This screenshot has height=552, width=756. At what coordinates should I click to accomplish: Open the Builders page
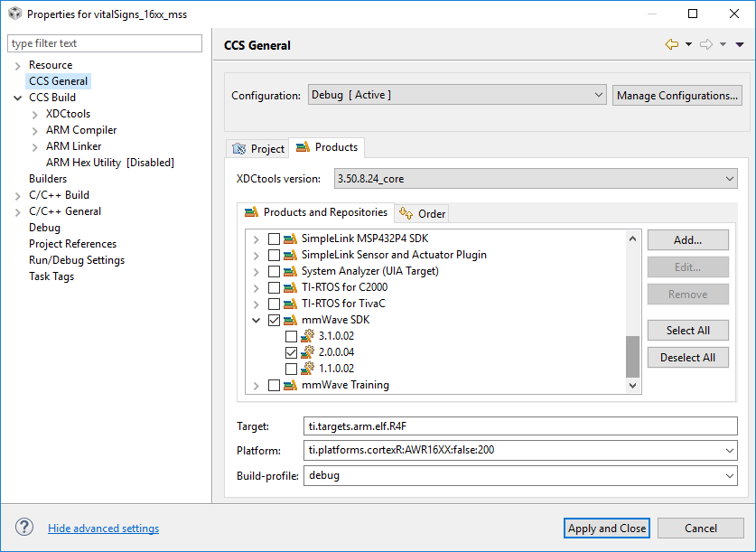point(48,178)
